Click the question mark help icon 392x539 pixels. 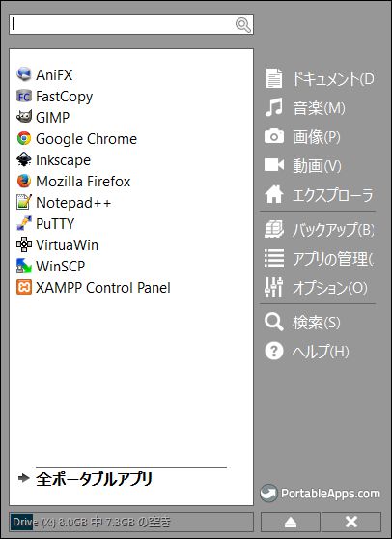pyautogui.click(x=274, y=351)
